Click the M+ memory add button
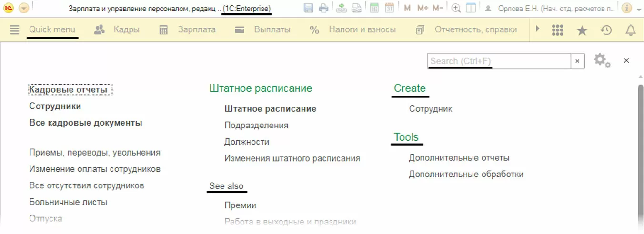The width and height of the screenshot is (644, 234). [422, 9]
